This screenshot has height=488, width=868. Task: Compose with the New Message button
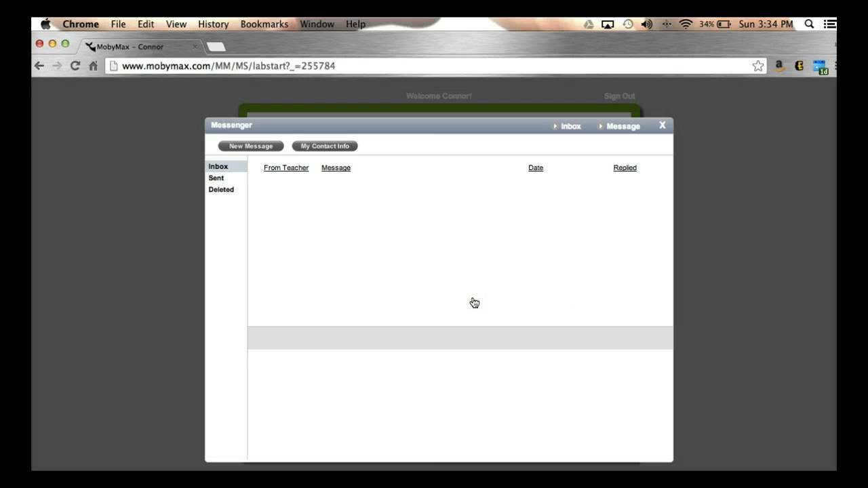coord(251,146)
